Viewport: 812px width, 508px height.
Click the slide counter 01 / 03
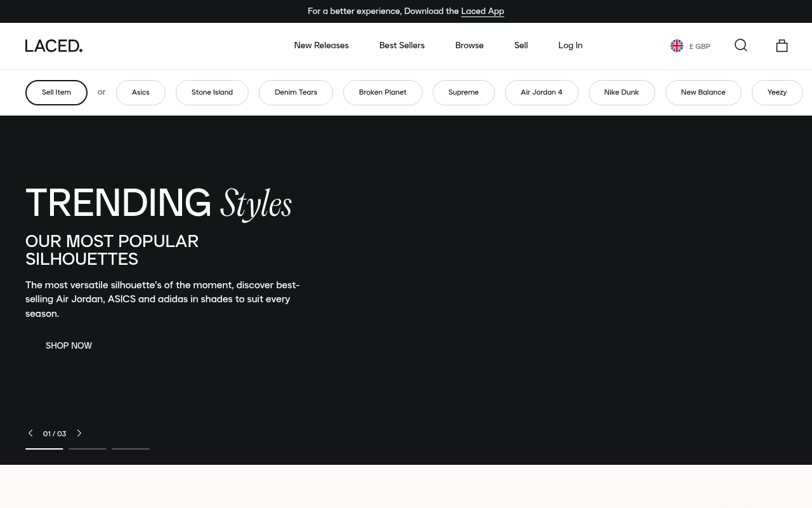coord(55,434)
